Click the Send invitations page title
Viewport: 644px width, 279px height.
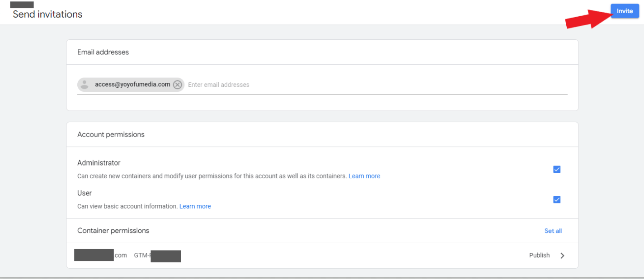[47, 14]
